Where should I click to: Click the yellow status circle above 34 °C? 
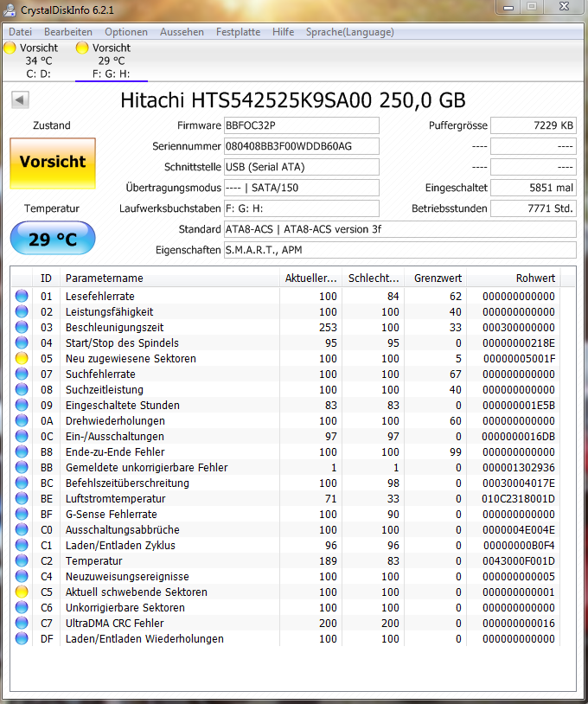(x=10, y=48)
